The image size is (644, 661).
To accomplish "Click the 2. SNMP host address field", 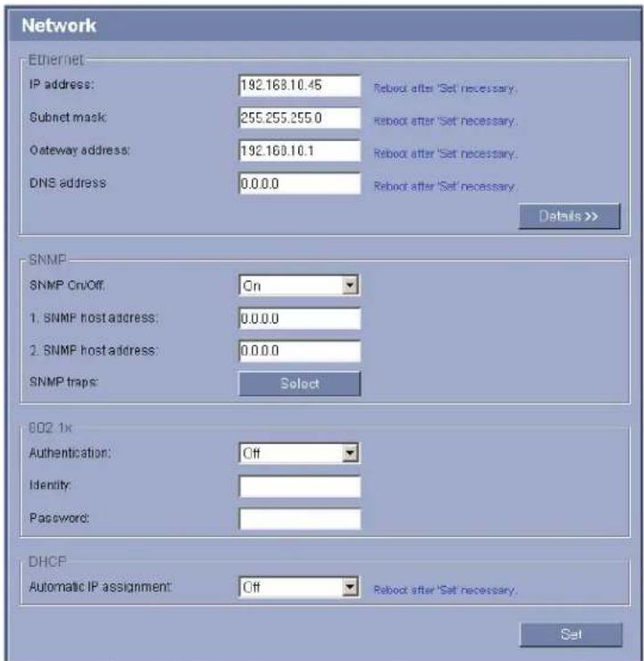I will tap(299, 351).
